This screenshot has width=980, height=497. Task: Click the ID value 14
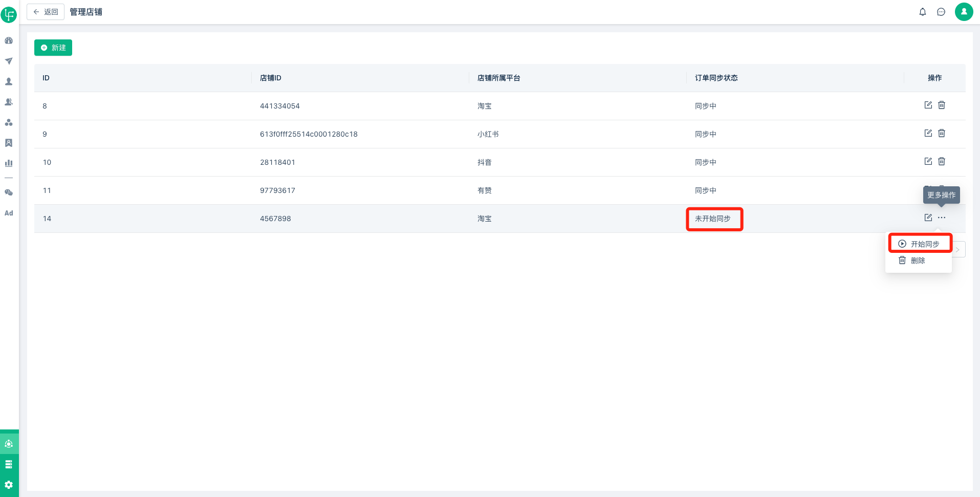(47, 219)
